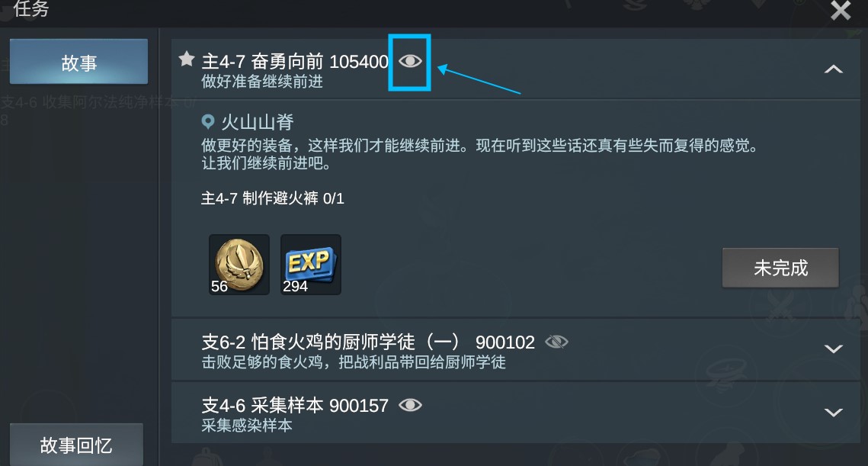Click objective text 主4-7 制作避火裤 0/1

(x=272, y=198)
